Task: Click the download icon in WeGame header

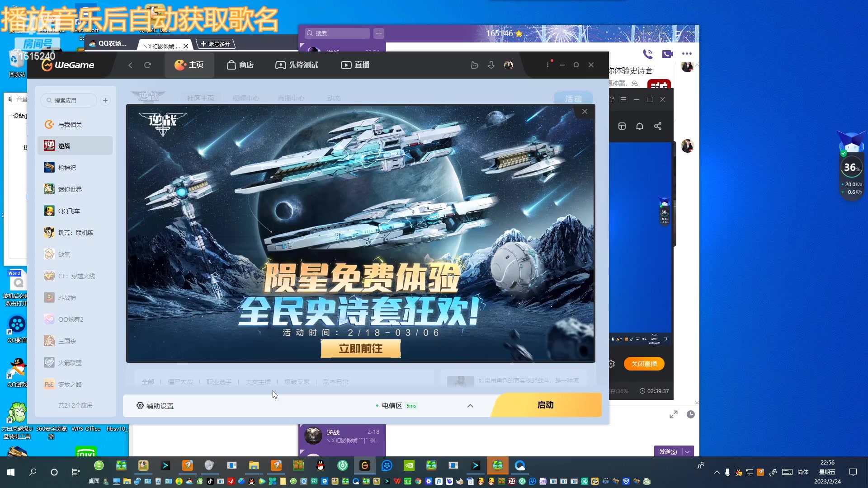Action: [x=491, y=65]
